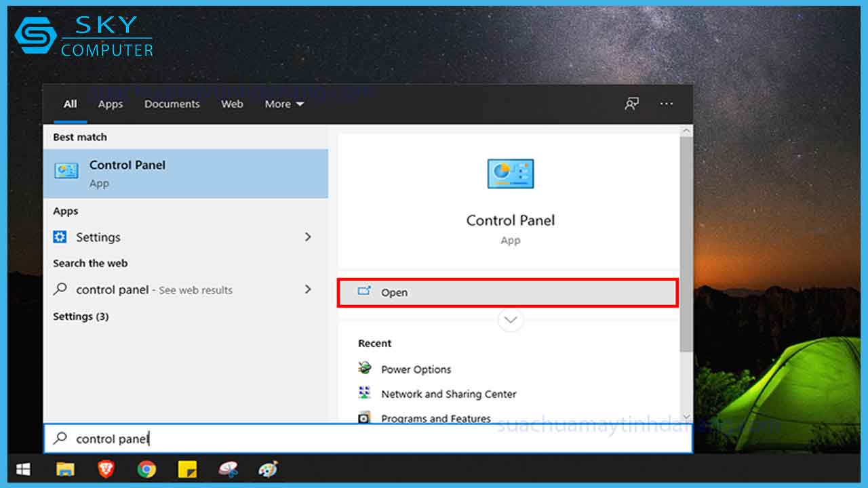Switch to the Documents search tab

pos(172,104)
